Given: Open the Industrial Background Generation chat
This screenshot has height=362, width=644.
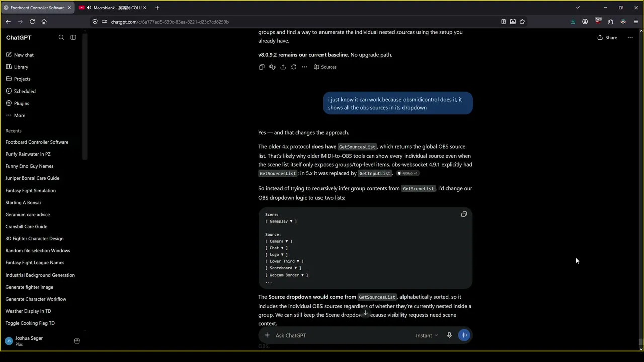Looking at the screenshot, I should (40, 275).
